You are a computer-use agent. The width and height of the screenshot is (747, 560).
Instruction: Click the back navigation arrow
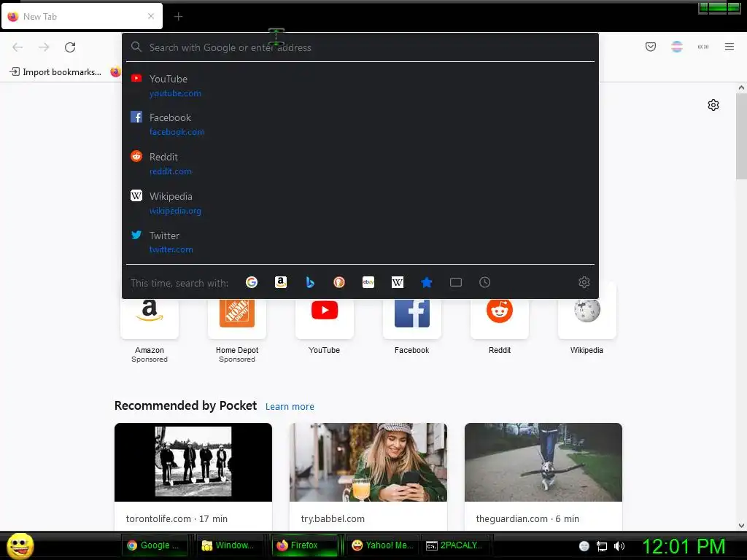18,47
